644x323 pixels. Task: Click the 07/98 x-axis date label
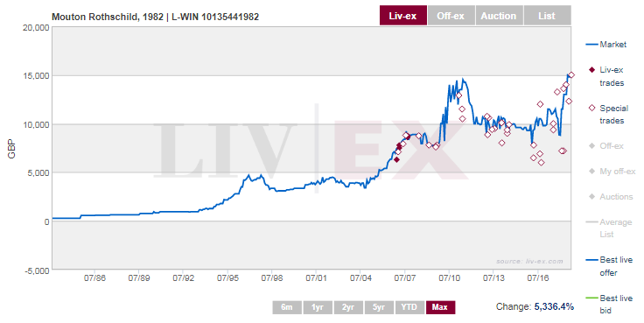(272, 278)
